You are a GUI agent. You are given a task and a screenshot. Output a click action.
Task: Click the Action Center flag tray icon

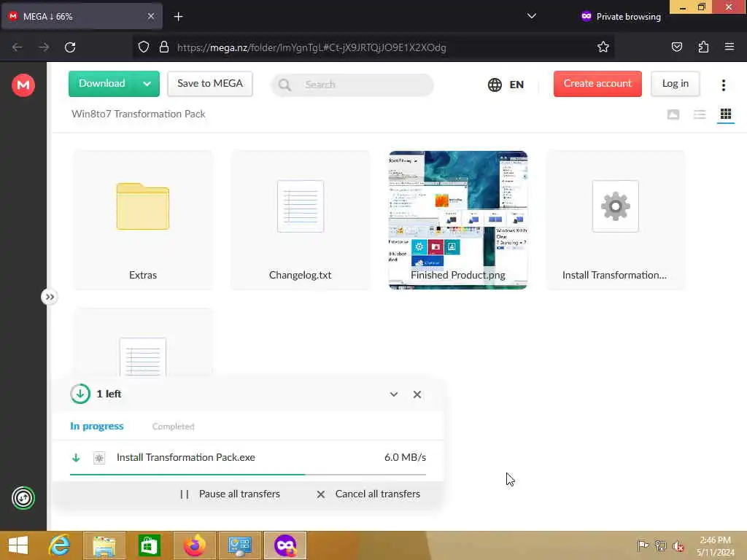point(643,545)
